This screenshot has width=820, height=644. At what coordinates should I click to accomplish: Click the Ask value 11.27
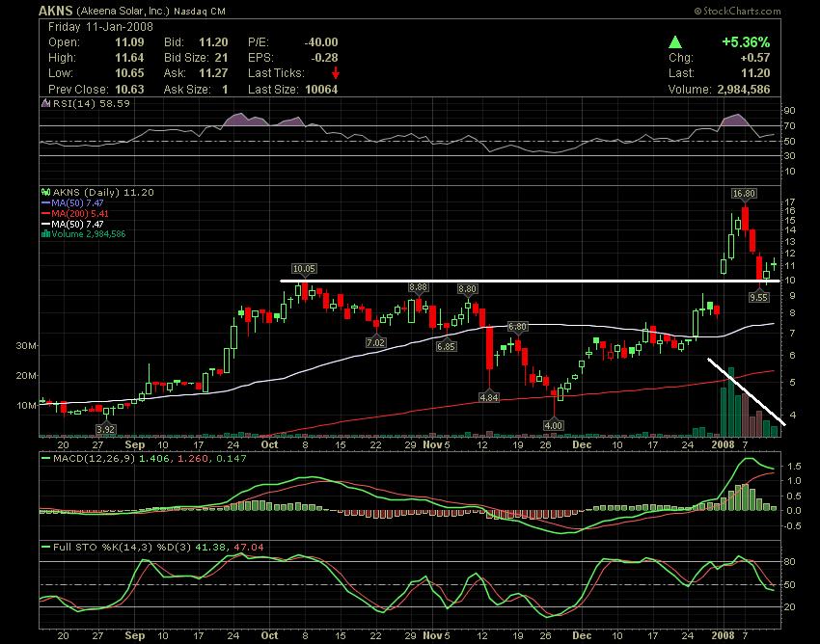[213, 72]
